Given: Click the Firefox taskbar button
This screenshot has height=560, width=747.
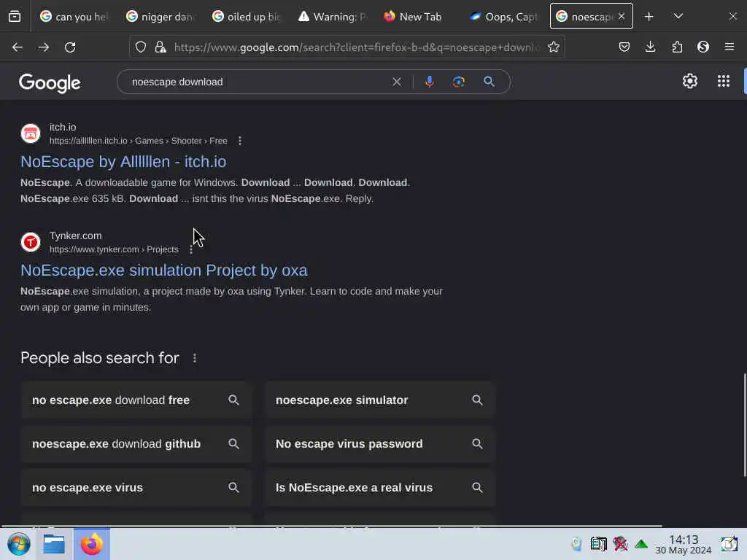Looking at the screenshot, I should pyautogui.click(x=91, y=544).
